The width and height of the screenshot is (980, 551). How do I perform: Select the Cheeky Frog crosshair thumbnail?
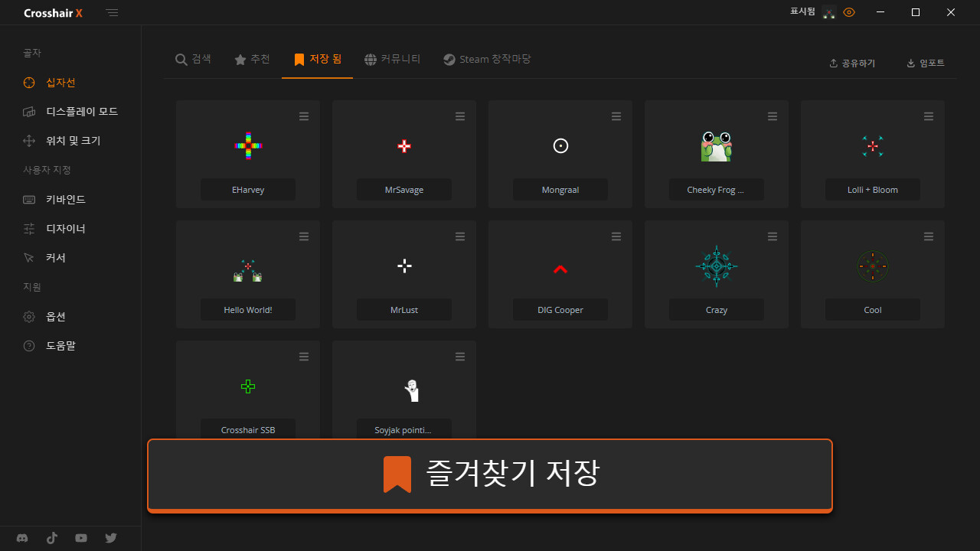coord(716,146)
